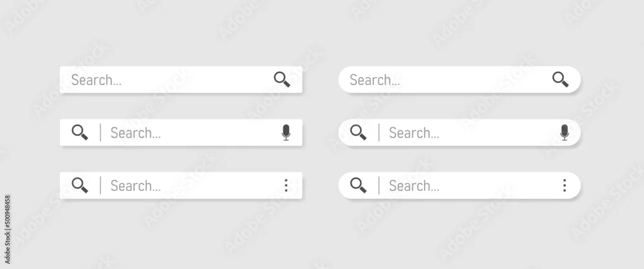Viewport: 644px width, 269px height.
Task: Click the magnifier icon in the rectangular three-dot bar
Action: click(80, 186)
